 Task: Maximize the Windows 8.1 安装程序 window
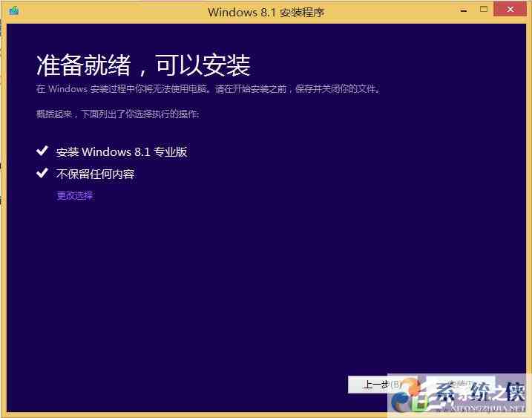click(x=484, y=10)
